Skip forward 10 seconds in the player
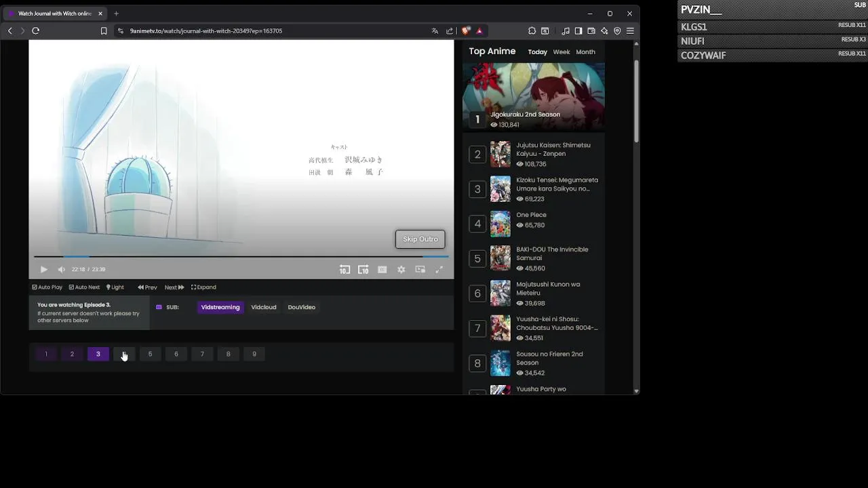Viewport: 868px width, 488px height. (363, 269)
